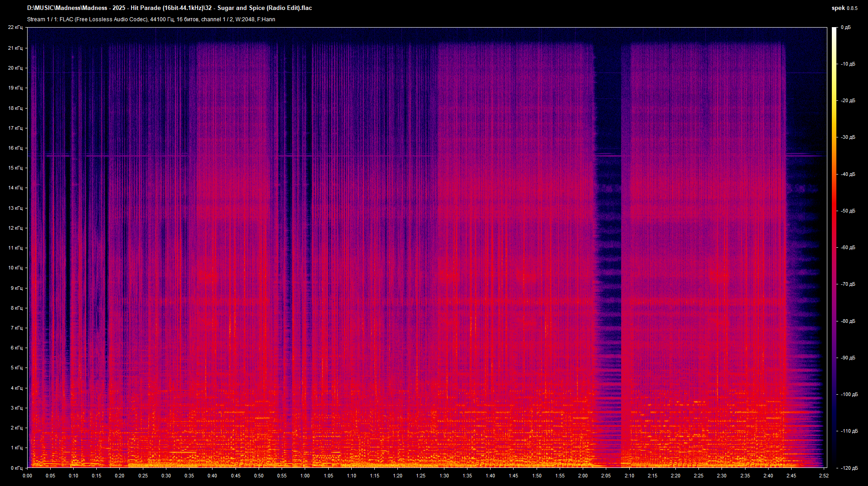
Task: Click 'Radio Edit' in the window title
Action: click(x=283, y=8)
